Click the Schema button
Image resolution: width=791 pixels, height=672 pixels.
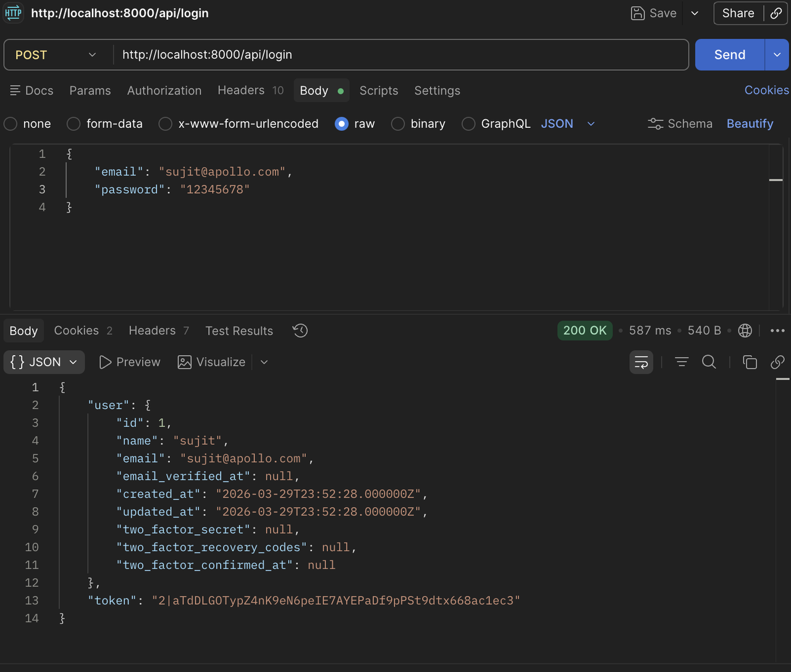pos(680,124)
